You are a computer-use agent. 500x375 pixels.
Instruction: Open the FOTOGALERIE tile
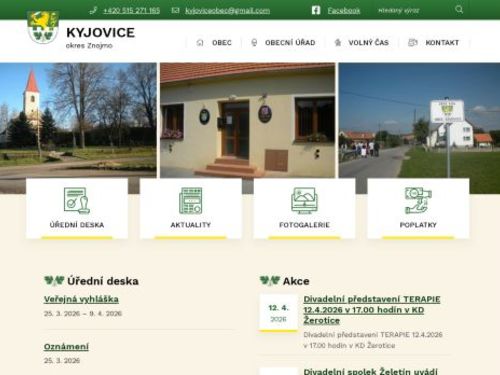(x=304, y=208)
